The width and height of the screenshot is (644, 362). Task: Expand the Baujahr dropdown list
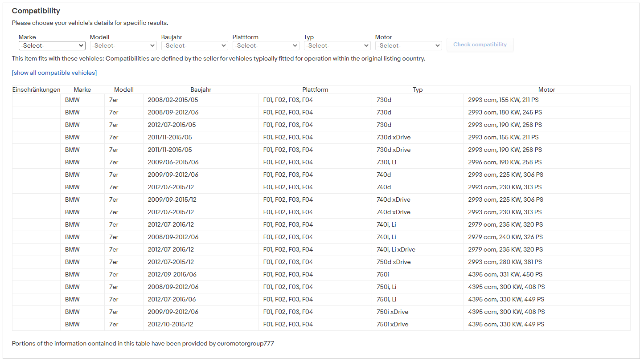[x=194, y=45]
